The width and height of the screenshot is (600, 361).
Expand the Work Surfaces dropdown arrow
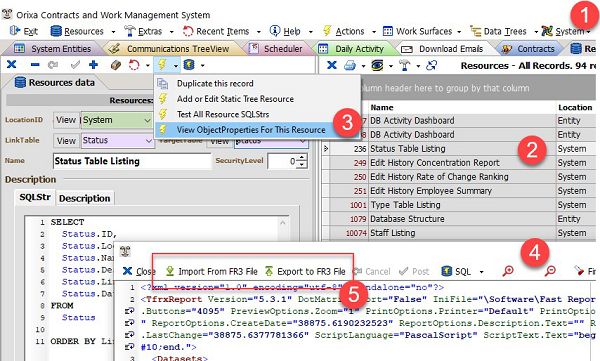[x=459, y=32]
